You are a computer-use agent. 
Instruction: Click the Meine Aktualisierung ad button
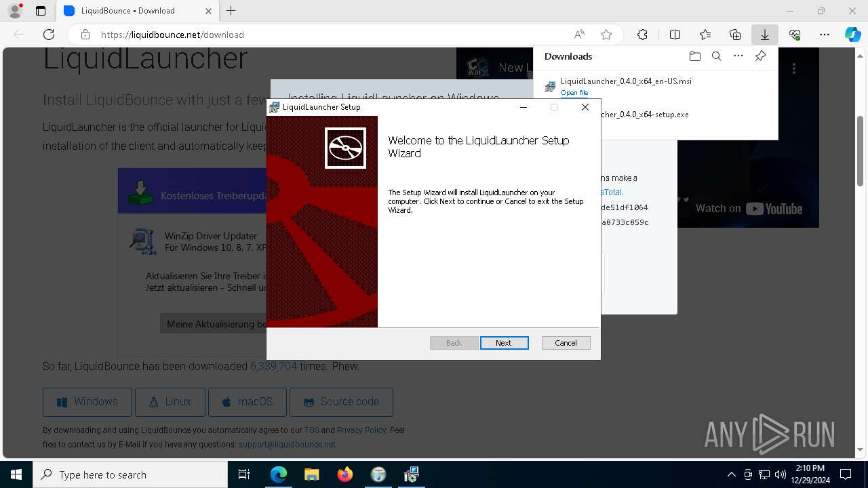coord(214,324)
